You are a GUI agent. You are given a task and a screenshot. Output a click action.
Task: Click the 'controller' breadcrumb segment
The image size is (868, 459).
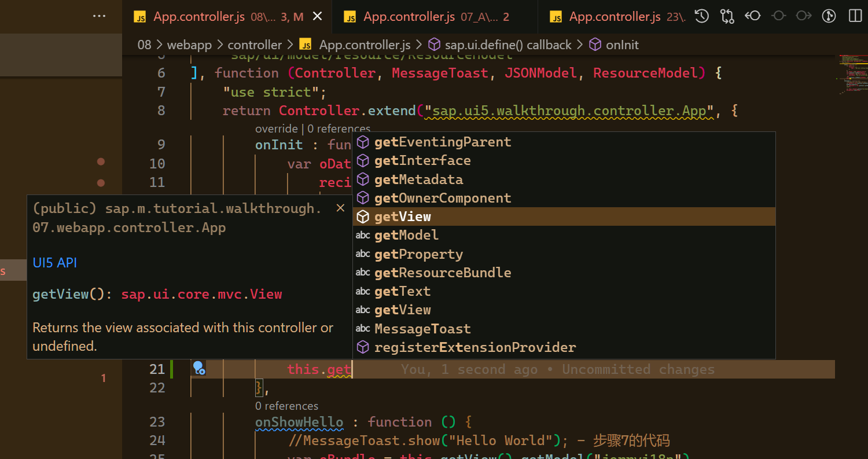pos(255,45)
